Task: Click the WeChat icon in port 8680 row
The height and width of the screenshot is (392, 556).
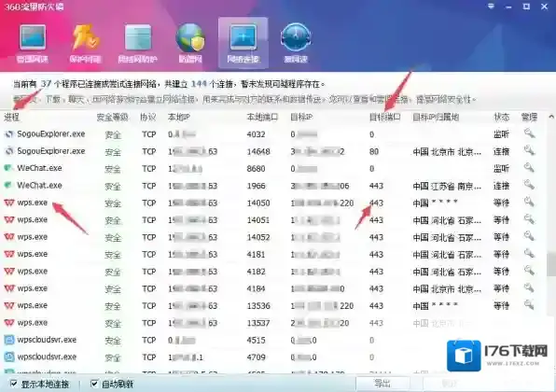Action: click(x=8, y=168)
